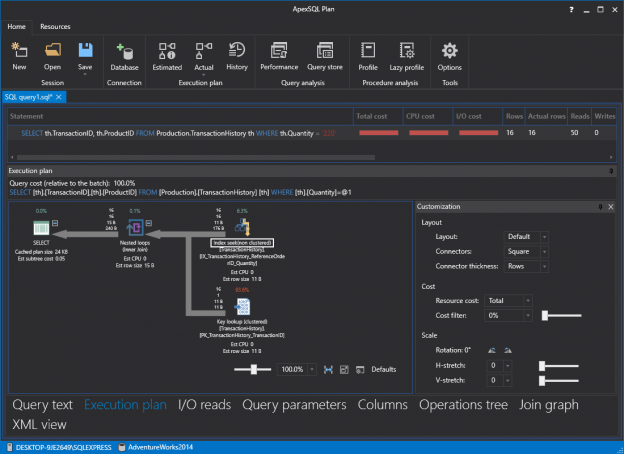Select the Key lookup operator icon

pos(242,307)
